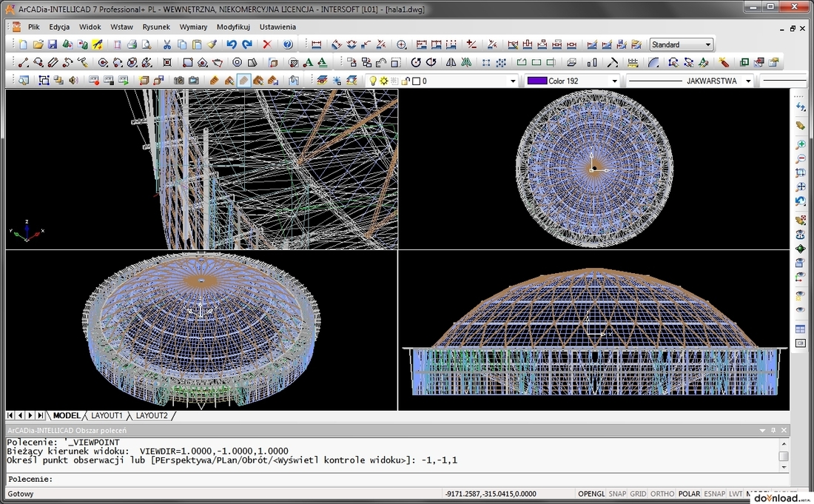The image size is (814, 504).
Task: Undo the last action with the blue arrow
Action: [x=232, y=44]
